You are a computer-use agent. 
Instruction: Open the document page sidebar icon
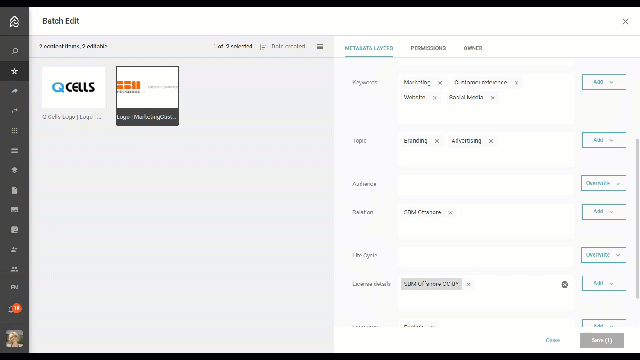coord(14,190)
